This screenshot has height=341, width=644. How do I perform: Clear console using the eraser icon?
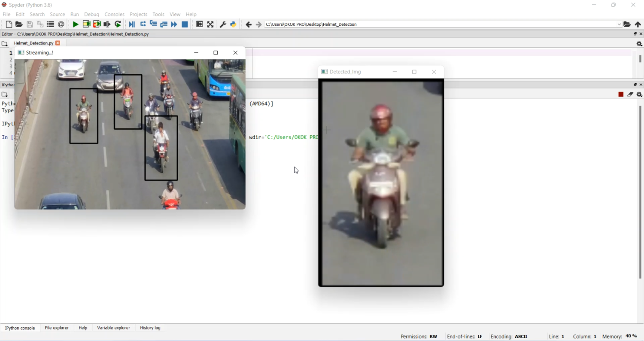[630, 94]
